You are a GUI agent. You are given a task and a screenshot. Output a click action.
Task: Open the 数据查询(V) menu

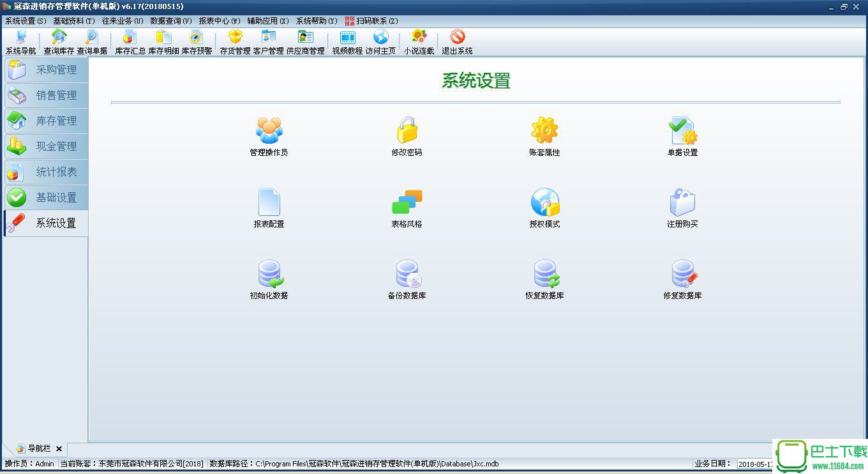[171, 21]
